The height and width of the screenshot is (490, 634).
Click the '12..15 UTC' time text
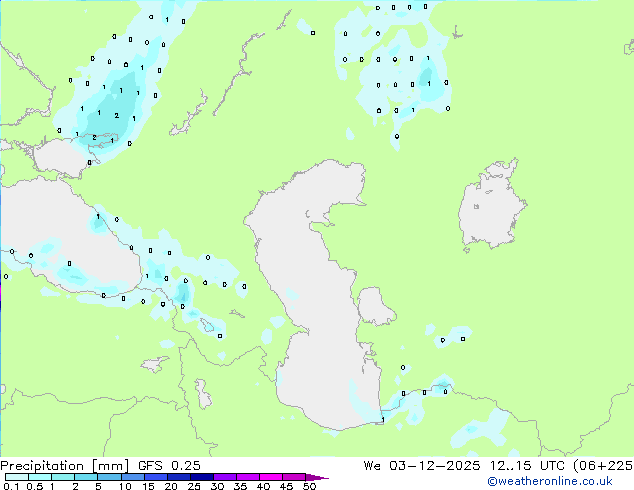(x=527, y=466)
